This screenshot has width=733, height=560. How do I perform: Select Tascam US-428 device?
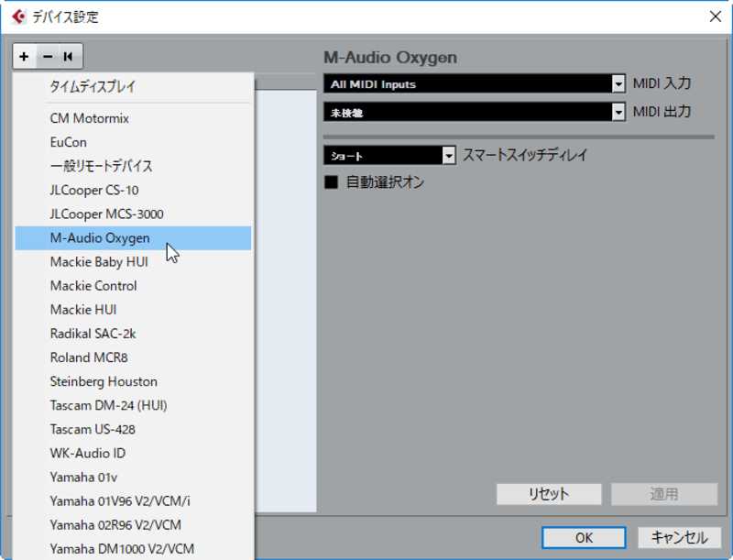[x=133, y=429]
